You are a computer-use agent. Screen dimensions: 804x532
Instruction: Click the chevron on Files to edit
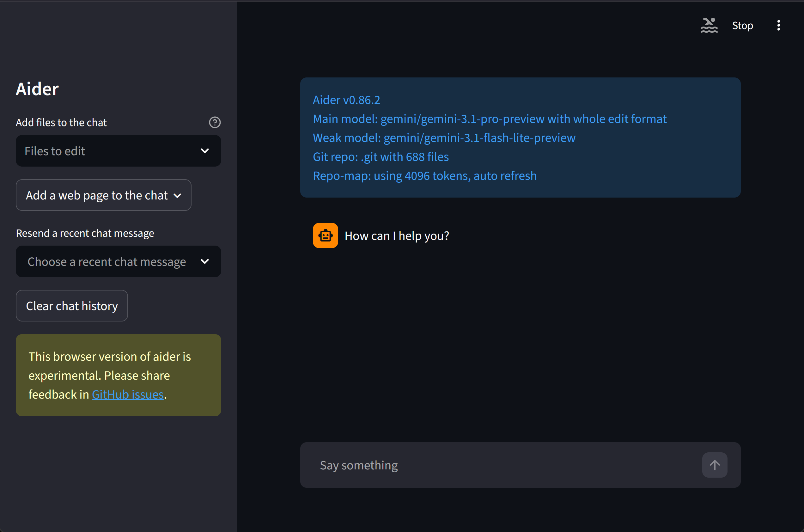(205, 151)
